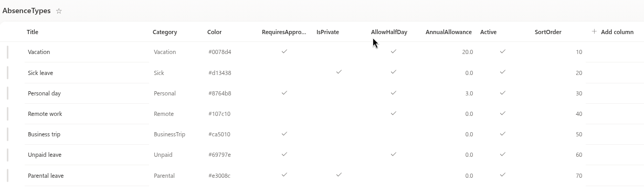The image size is (644, 193).
Task: Click IsPrivate check in Parental leave row
Action: point(339,175)
